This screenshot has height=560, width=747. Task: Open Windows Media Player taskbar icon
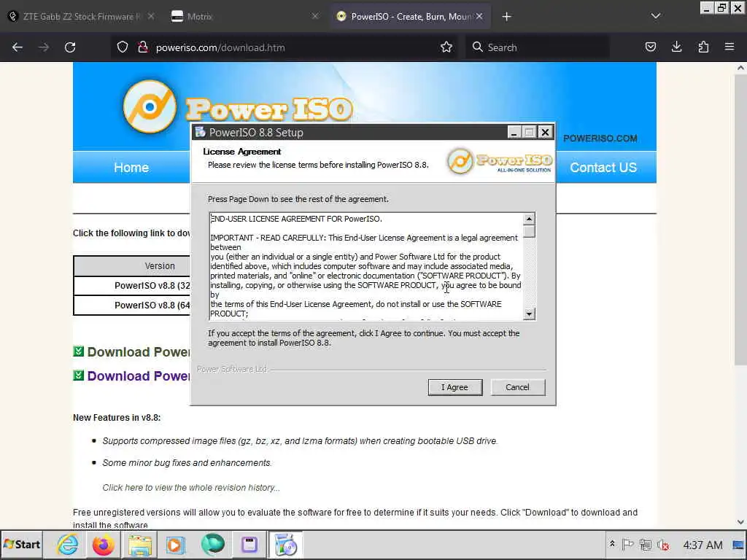[176, 545]
